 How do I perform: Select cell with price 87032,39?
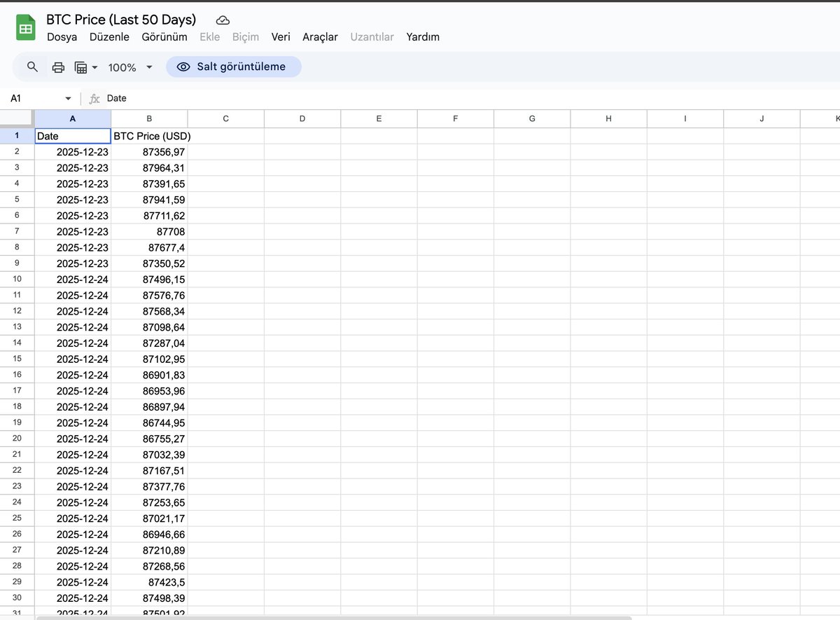149,455
